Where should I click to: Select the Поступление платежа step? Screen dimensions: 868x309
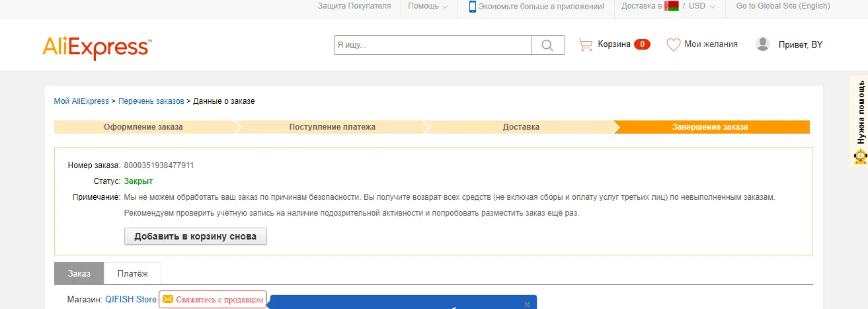pos(333,127)
